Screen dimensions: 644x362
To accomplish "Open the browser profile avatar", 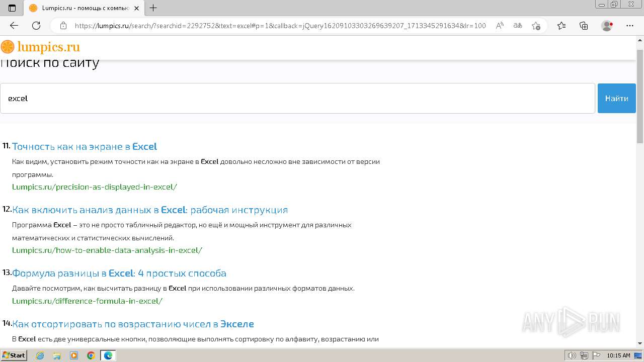I will click(x=607, y=26).
